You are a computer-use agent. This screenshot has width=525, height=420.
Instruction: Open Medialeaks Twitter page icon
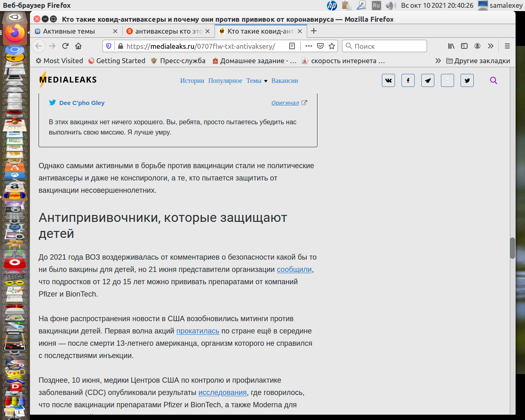(x=467, y=80)
